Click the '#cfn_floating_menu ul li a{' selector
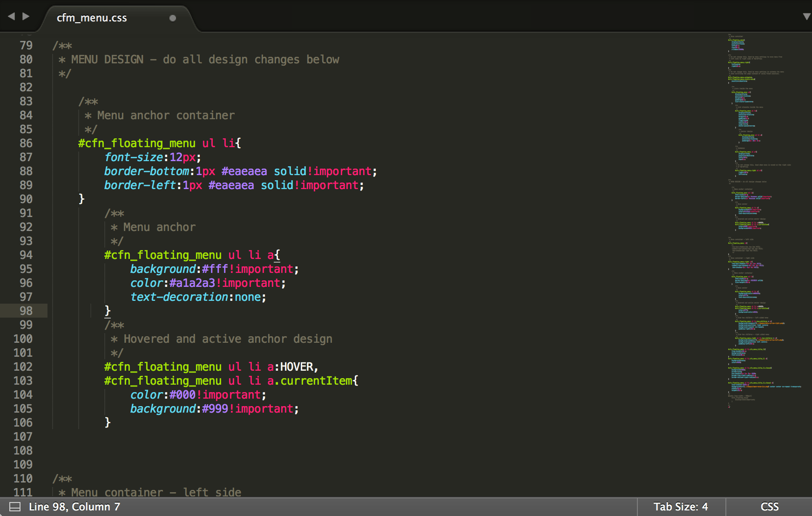This screenshot has width=812, height=516. point(192,255)
